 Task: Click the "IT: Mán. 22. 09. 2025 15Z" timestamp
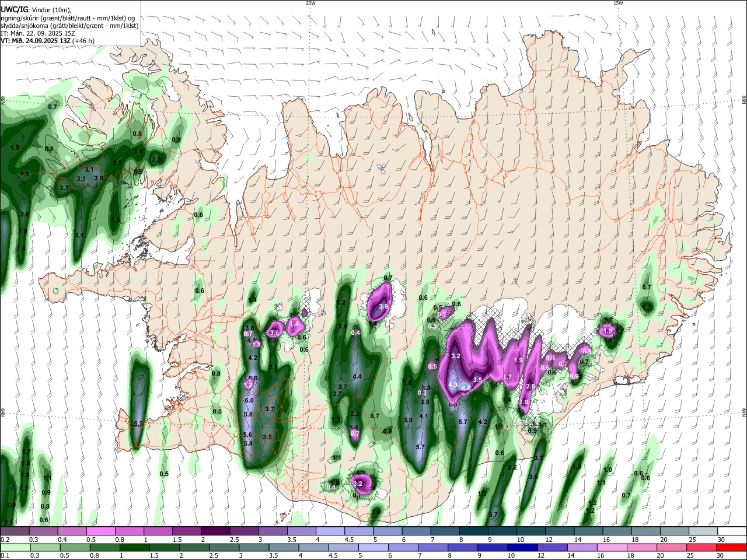38,33
